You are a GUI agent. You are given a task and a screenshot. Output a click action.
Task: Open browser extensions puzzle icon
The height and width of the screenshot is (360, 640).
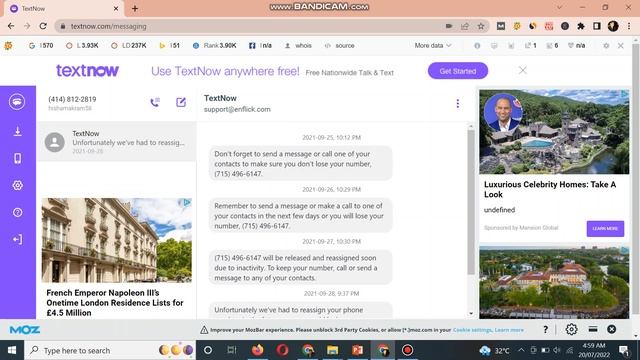pyautogui.click(x=580, y=26)
